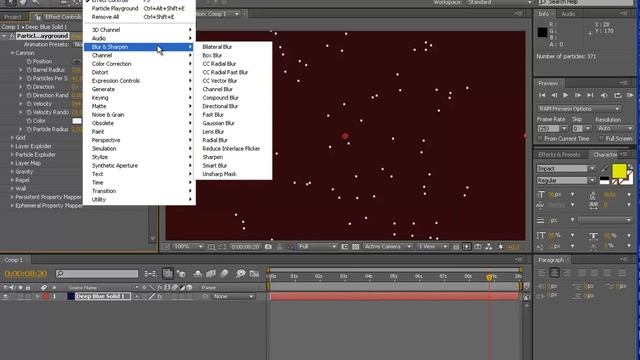Enable the From Current Time checkbox
The height and width of the screenshot is (360, 640).
540,139
